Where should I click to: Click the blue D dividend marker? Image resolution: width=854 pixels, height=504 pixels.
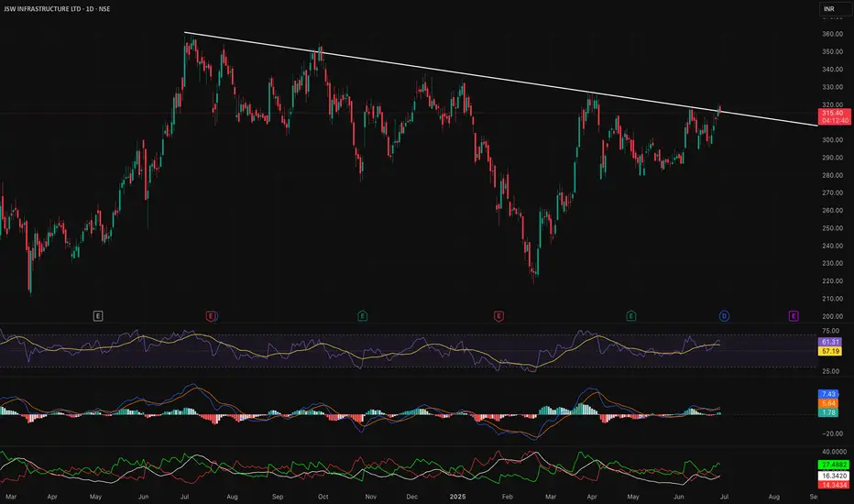[724, 316]
